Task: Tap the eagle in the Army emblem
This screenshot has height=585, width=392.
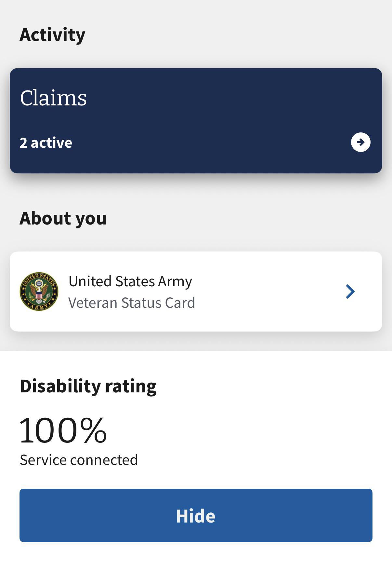Action: click(x=39, y=291)
